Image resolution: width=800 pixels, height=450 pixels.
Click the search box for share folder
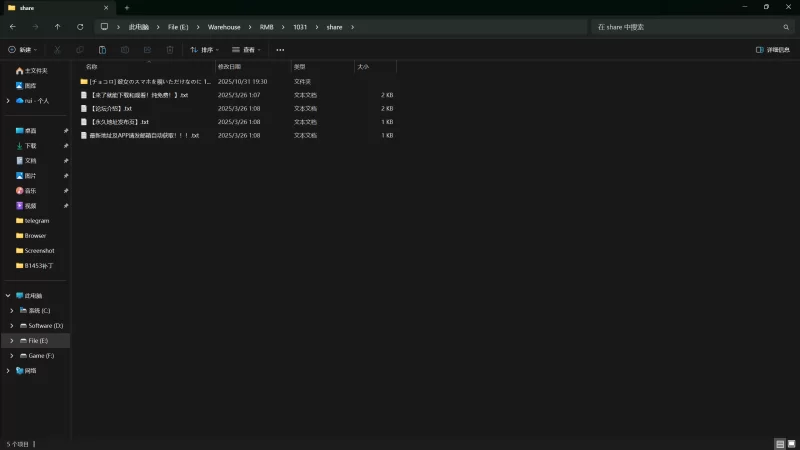pos(680,27)
